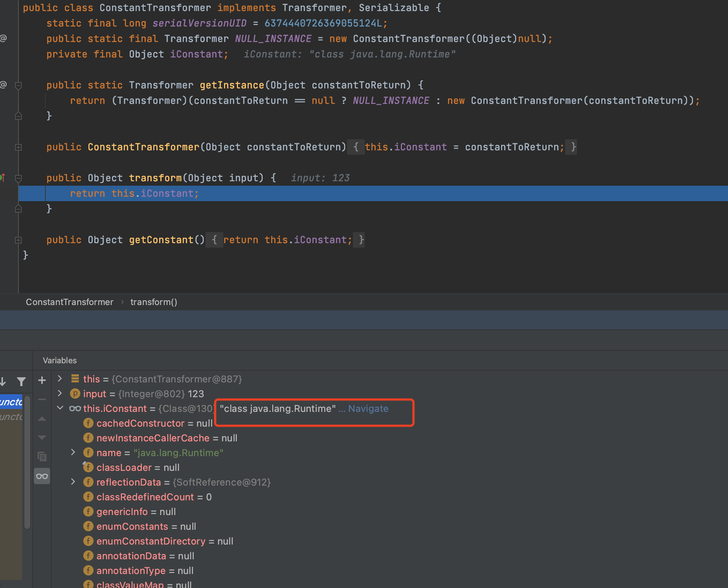Expand the 'name' field node
Screen dimensions: 728x588
[73, 452]
